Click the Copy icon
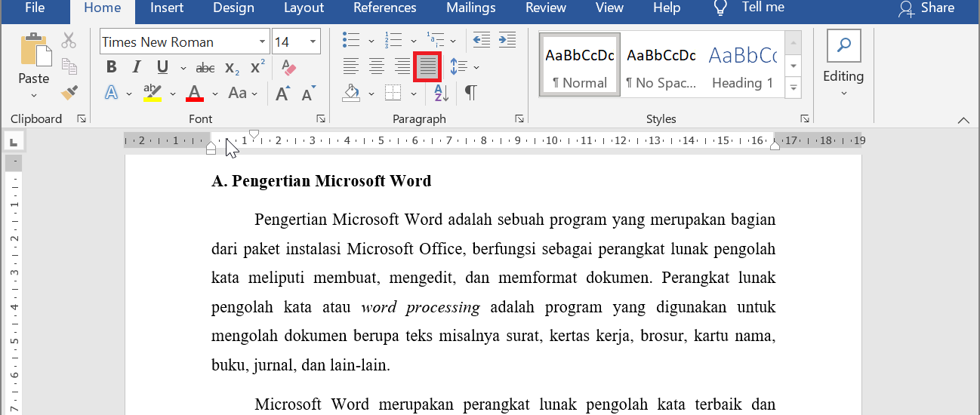The height and width of the screenshot is (415, 980). 69,66
